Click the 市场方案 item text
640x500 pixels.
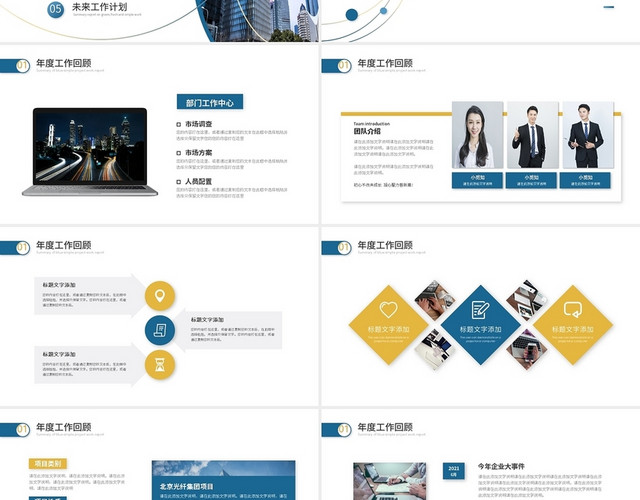pos(198,153)
